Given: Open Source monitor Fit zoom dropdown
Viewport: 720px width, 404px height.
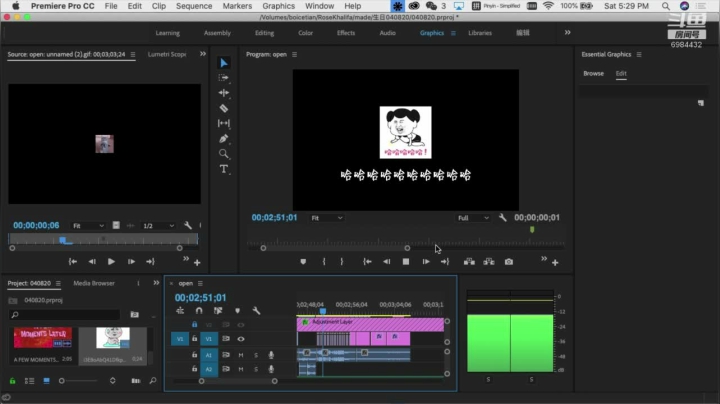Looking at the screenshot, I should click(x=88, y=226).
